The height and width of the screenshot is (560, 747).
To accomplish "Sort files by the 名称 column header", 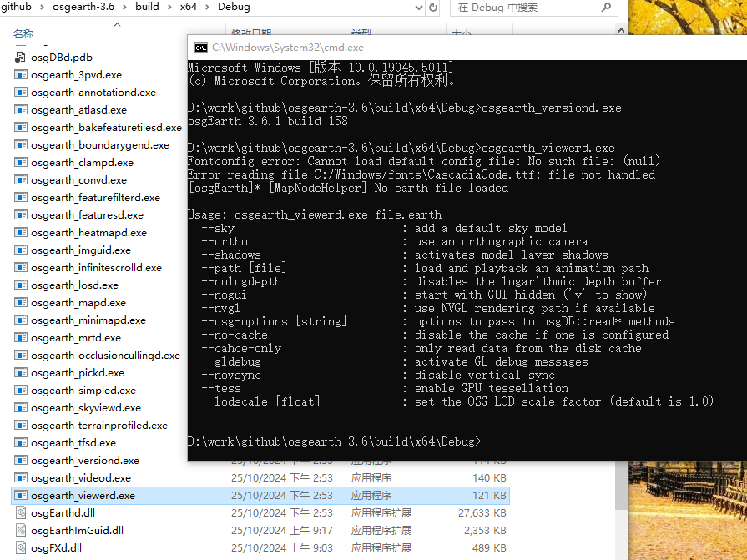I will (x=23, y=34).
